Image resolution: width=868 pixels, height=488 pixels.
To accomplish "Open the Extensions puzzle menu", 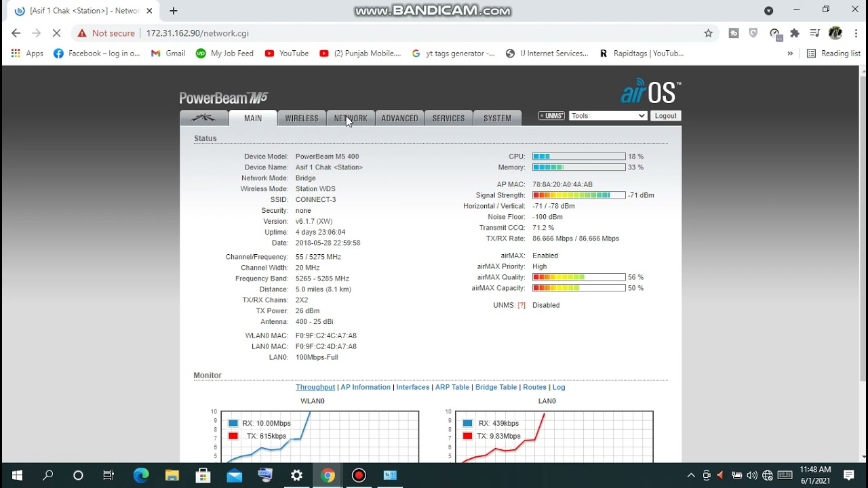I will click(x=795, y=33).
